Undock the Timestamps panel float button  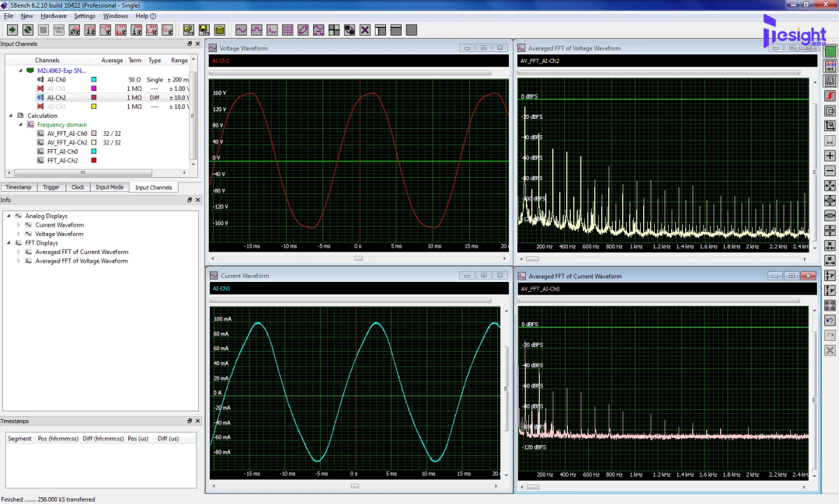tap(190, 421)
